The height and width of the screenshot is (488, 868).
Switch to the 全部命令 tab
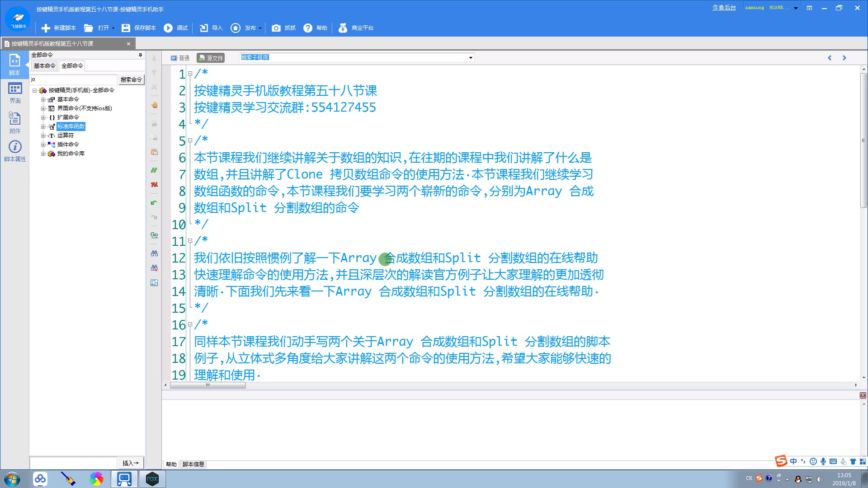(71, 66)
